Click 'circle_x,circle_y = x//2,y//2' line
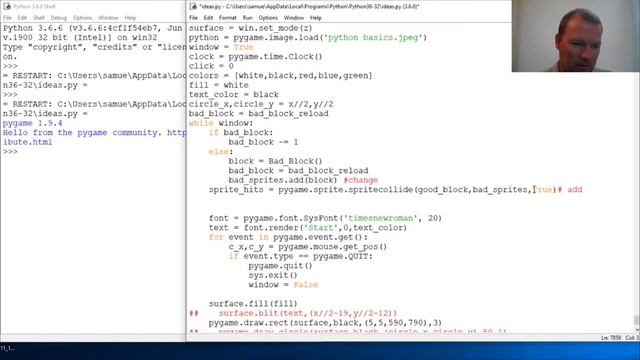 tap(261, 104)
